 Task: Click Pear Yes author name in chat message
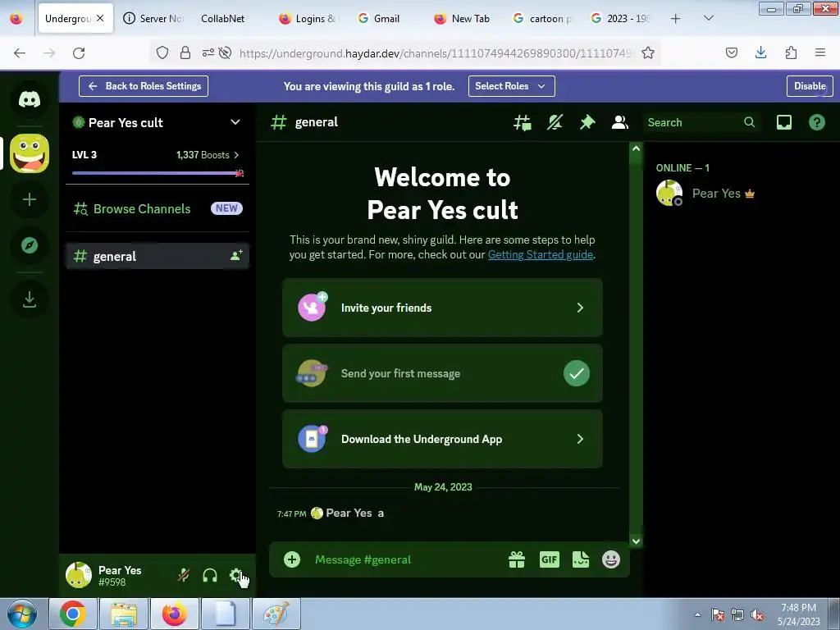click(x=349, y=514)
